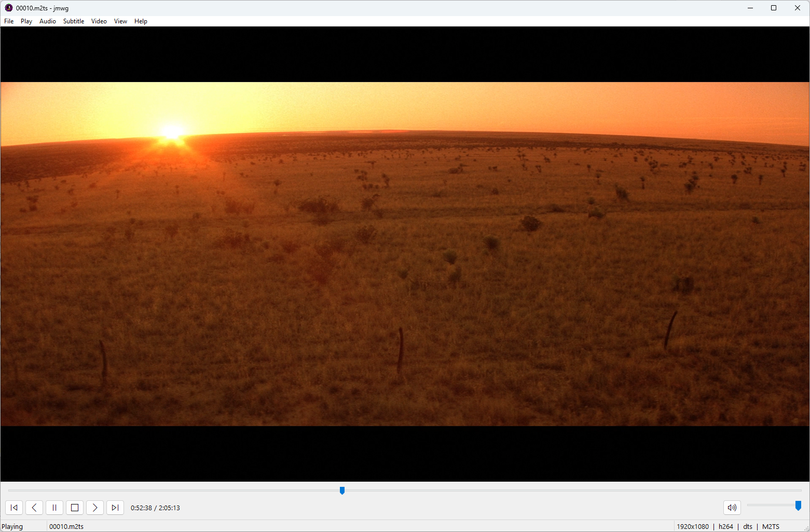
Task: Open the View menu
Action: (x=120, y=21)
